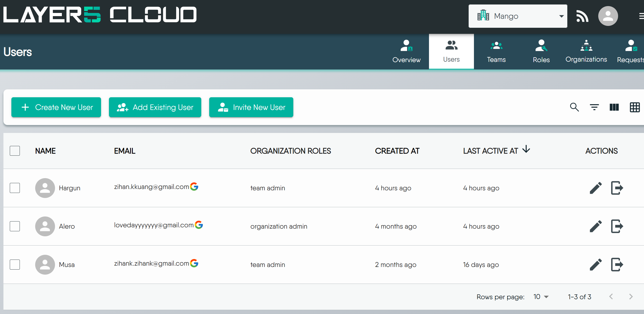Viewport: 644px width, 314px height.
Task: Switch to grid view using the grid icon
Action: pos(634,107)
